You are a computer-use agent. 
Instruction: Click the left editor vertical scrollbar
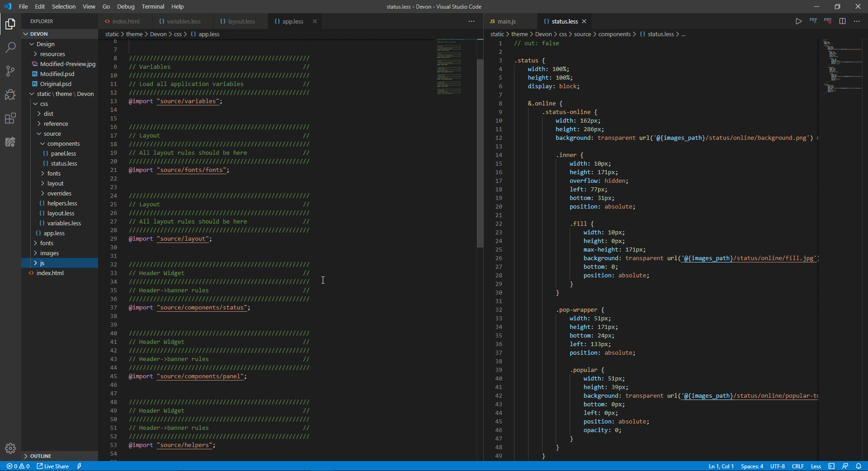click(480, 153)
